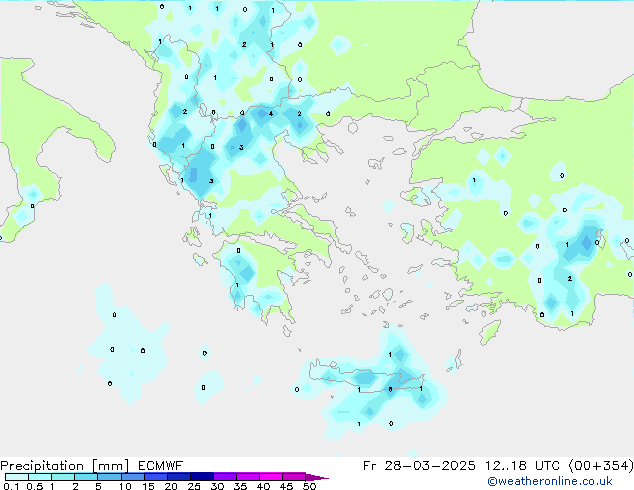The width and height of the screenshot is (634, 490).
Task: Choose the 2–5 mm legend color swatch
Action: pos(86,477)
